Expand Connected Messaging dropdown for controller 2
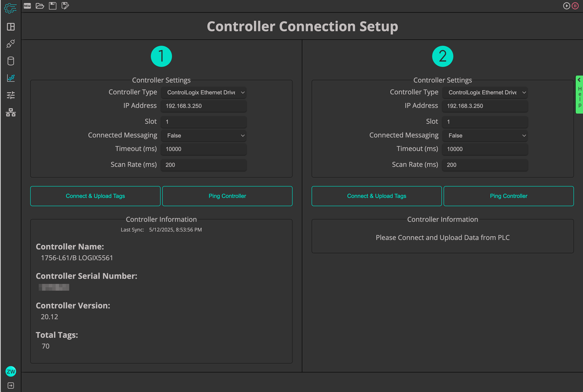 485,136
